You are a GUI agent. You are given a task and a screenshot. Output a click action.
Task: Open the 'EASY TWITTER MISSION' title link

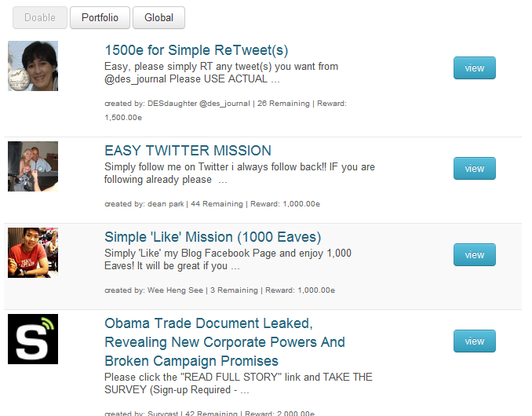(188, 151)
